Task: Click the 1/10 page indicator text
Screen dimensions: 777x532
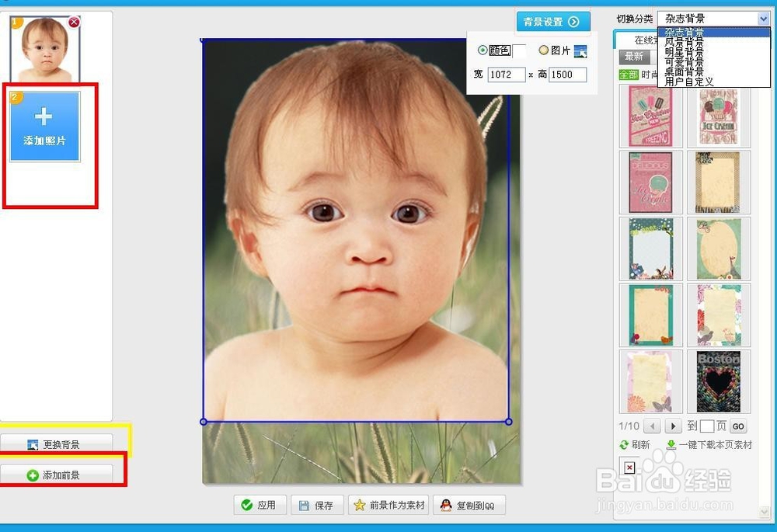Action: (x=629, y=426)
